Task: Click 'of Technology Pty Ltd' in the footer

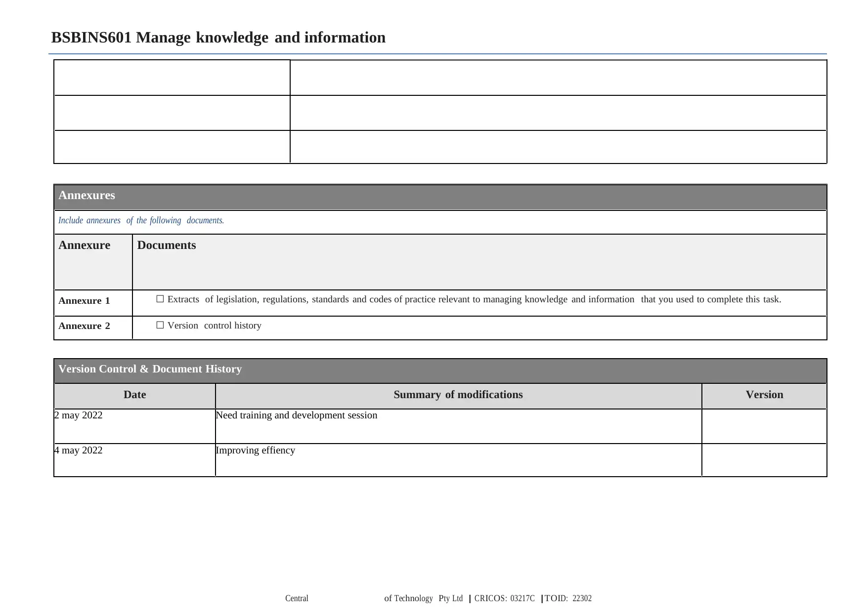Action: point(424,599)
